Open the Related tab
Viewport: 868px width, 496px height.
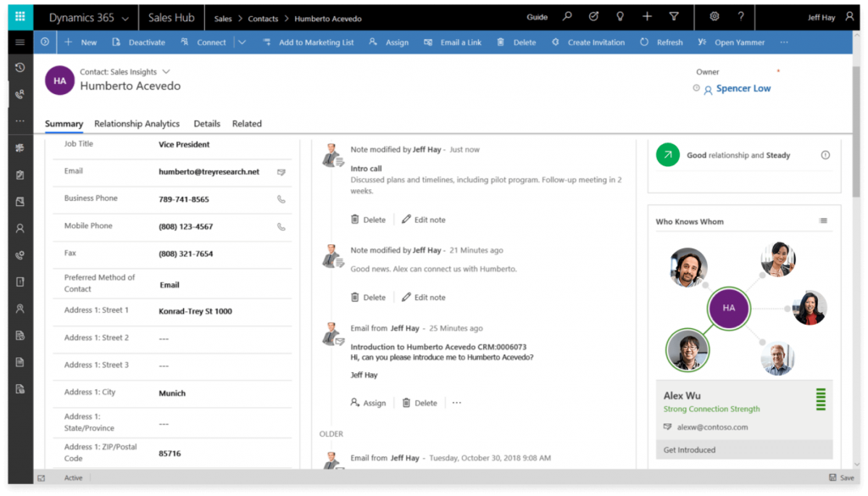247,124
